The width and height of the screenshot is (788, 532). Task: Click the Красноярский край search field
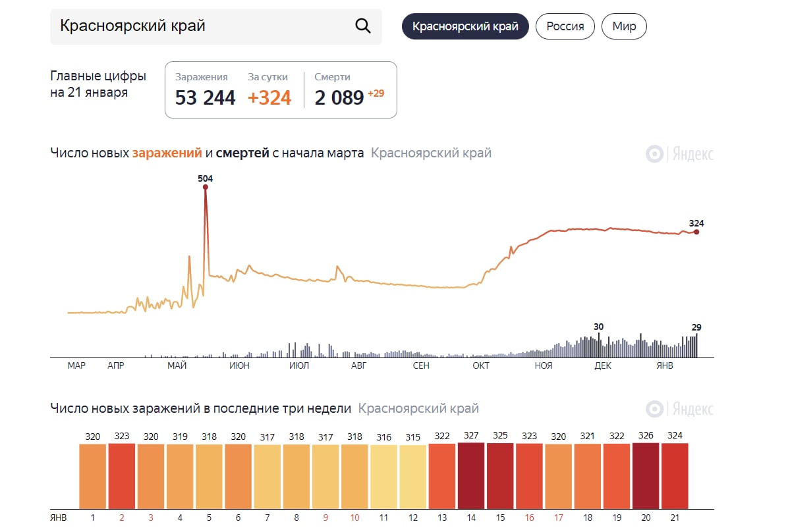tap(198, 26)
